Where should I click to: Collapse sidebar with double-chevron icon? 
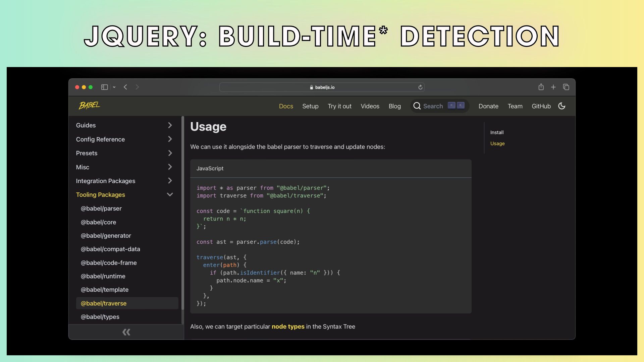pos(126,332)
